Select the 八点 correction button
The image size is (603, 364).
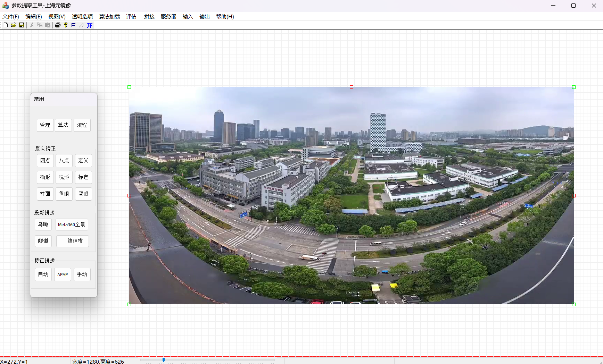(x=64, y=161)
